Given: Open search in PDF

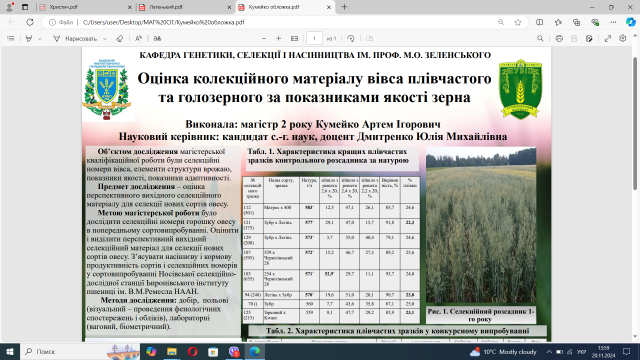Looking at the screenshot, I should pyautogui.click(x=540, y=38).
